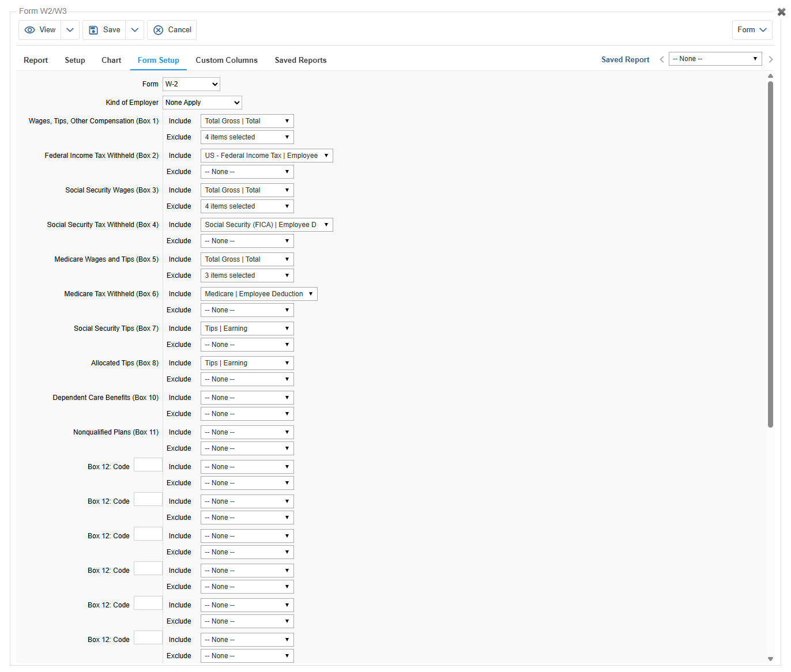The width and height of the screenshot is (791, 672).
Task: Open the Saved Reports tab
Action: click(x=301, y=60)
